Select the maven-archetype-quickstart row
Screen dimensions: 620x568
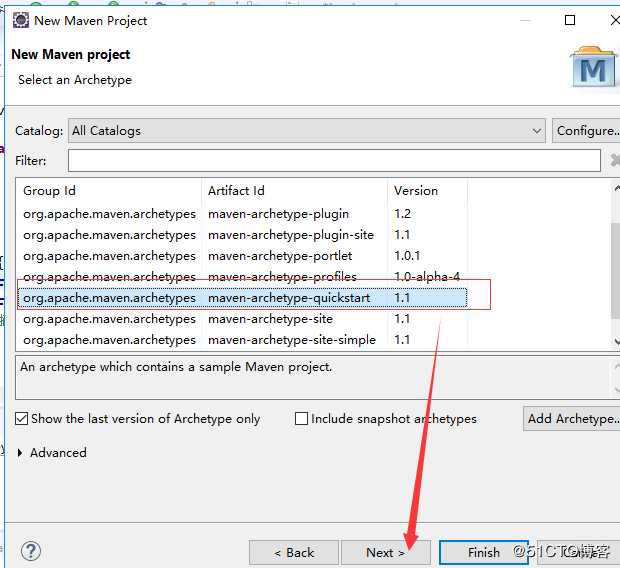click(x=242, y=298)
